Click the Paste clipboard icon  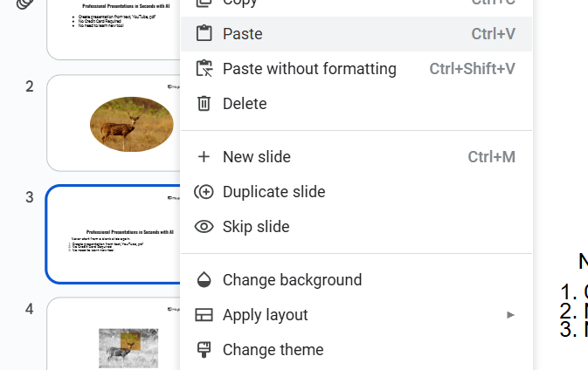coord(204,34)
